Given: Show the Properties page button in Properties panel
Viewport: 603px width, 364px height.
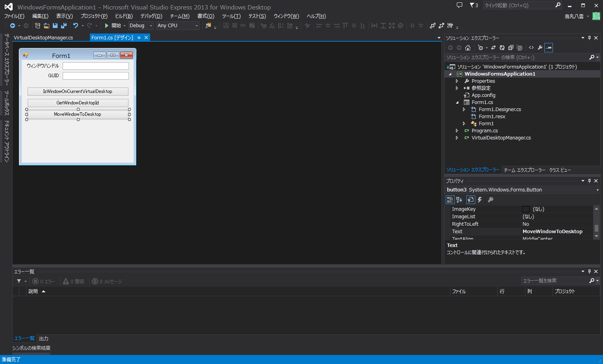Looking at the screenshot, I should (471, 200).
